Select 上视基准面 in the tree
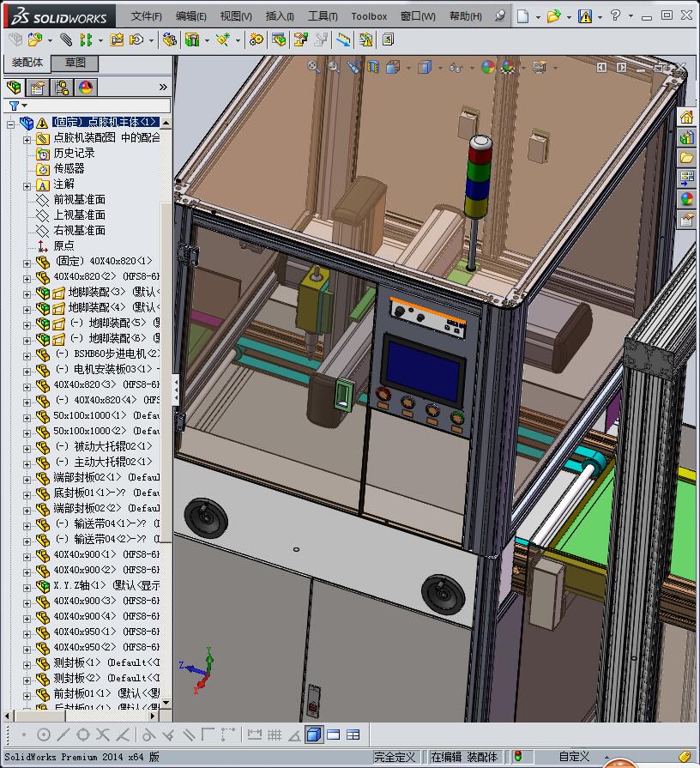This screenshot has width=700, height=768. [x=79, y=215]
